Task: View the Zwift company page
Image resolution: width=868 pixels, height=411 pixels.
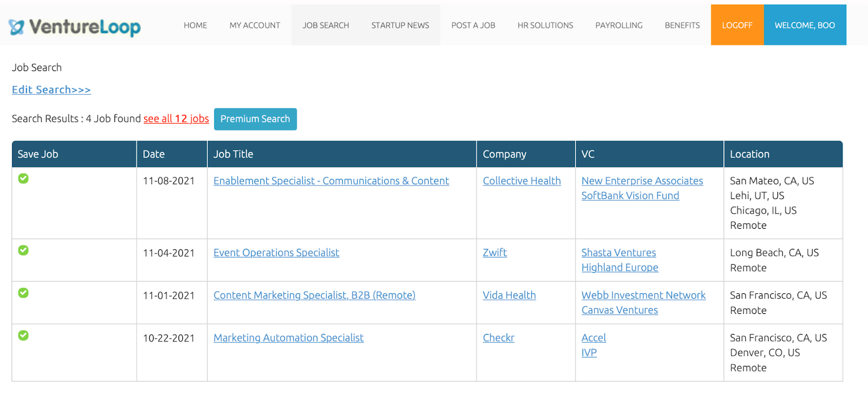Action: (495, 253)
